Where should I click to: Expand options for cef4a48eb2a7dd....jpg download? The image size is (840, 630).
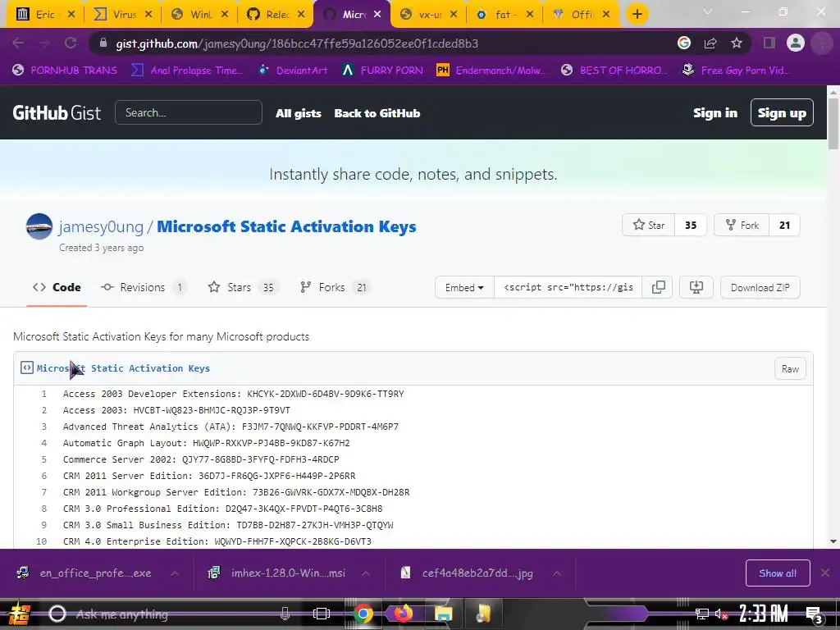click(x=557, y=573)
